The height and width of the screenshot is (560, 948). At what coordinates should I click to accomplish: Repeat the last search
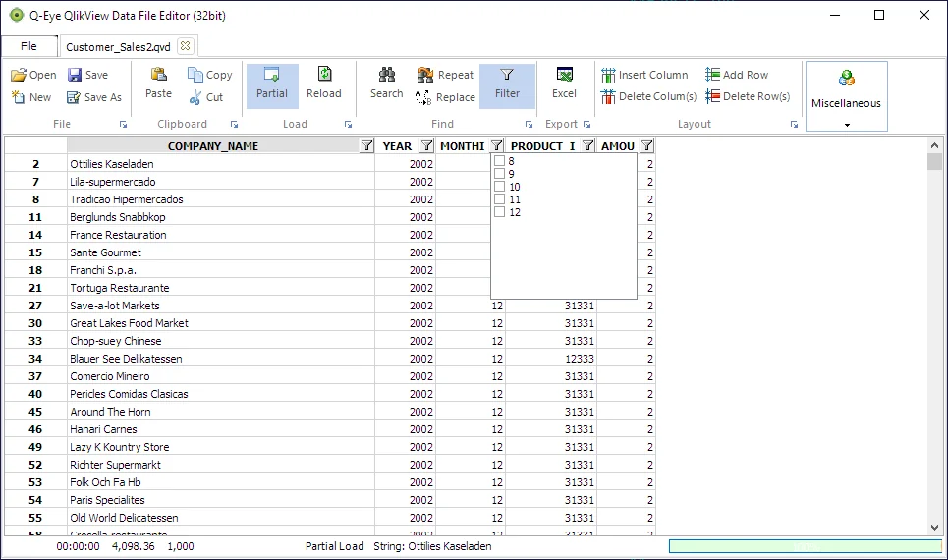click(x=446, y=75)
